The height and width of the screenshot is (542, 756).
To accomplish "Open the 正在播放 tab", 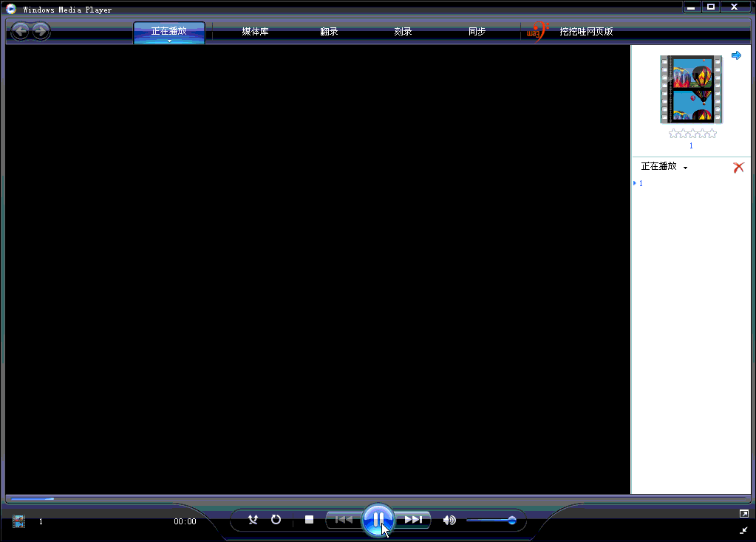I will (169, 31).
